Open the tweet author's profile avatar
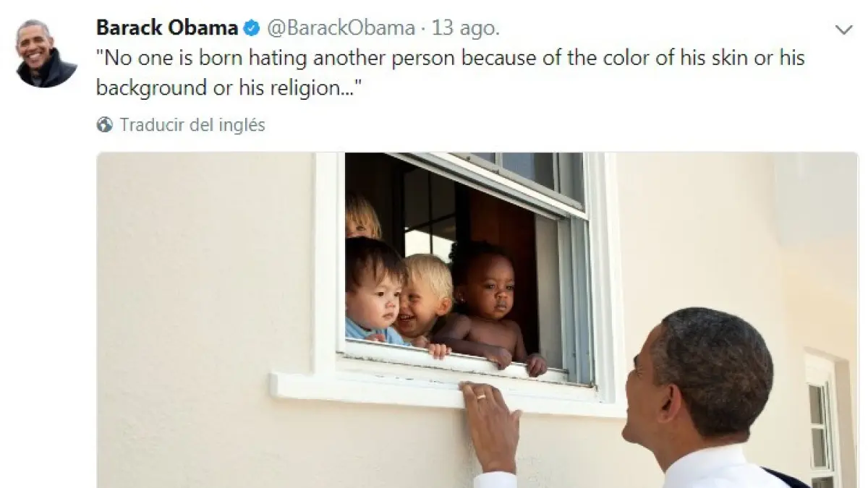This screenshot has height=488, width=868. pyautogui.click(x=46, y=53)
